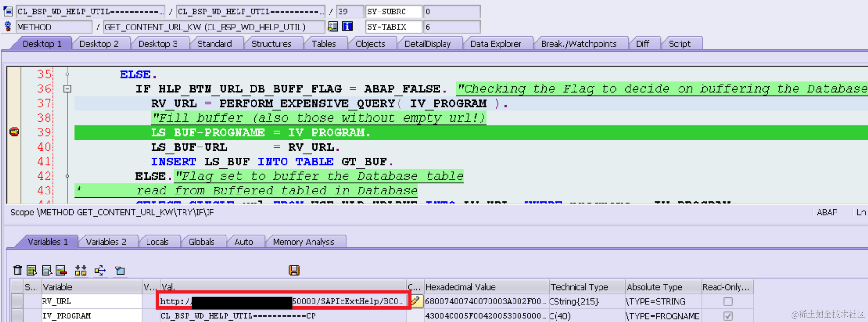
Task: Select the IV_PROGRAM variable name cell
Action: pos(92,316)
